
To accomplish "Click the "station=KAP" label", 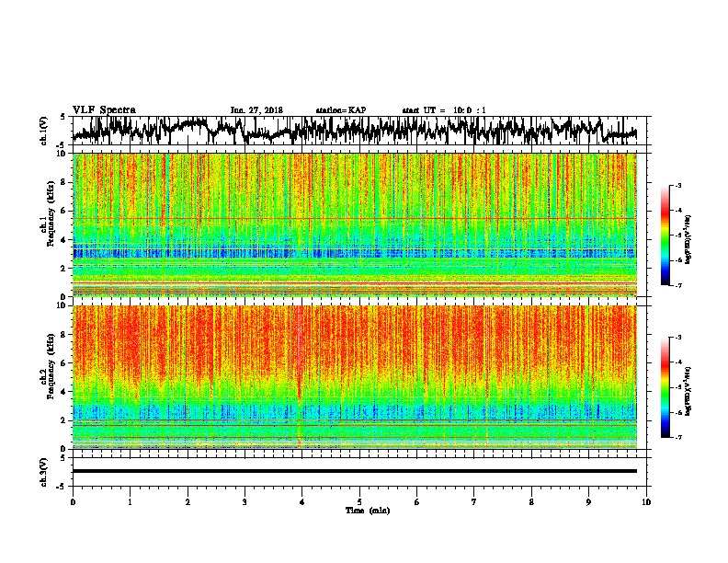I will (x=341, y=110).
